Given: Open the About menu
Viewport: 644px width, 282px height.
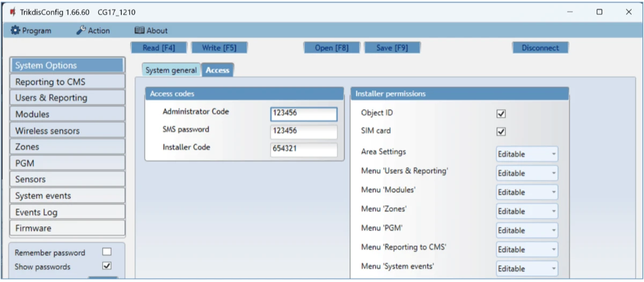Looking at the screenshot, I should pos(151,31).
